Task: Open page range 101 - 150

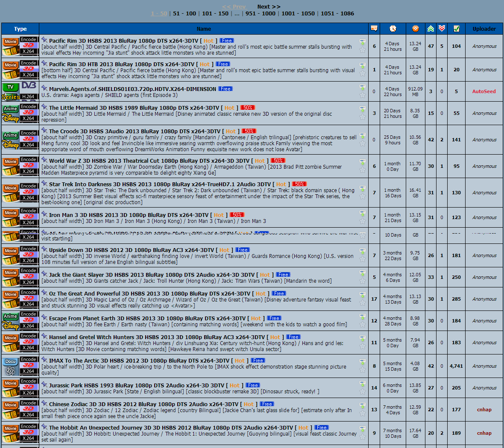Action: pyautogui.click(x=215, y=14)
